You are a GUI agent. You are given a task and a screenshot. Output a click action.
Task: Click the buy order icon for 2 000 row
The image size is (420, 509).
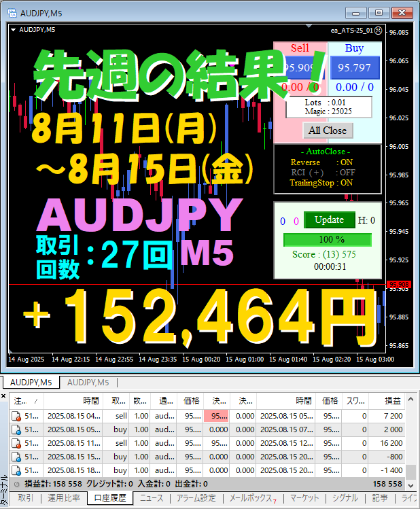click(x=16, y=429)
